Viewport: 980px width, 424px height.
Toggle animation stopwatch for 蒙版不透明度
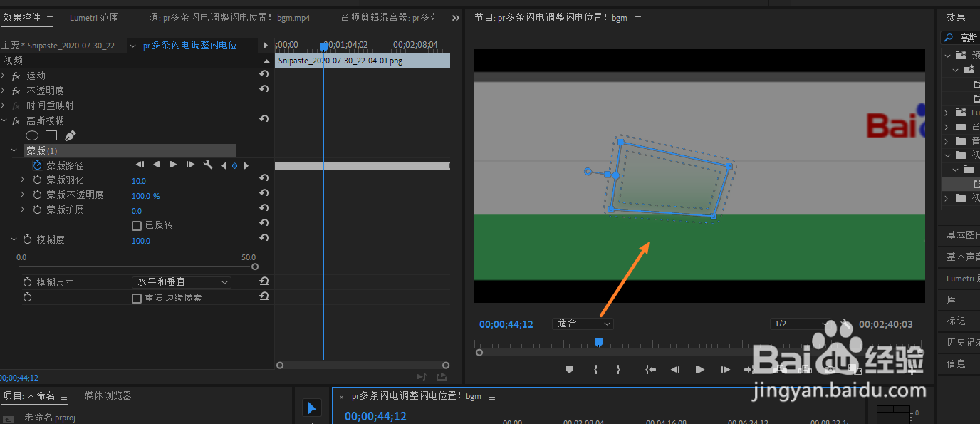coord(37,195)
